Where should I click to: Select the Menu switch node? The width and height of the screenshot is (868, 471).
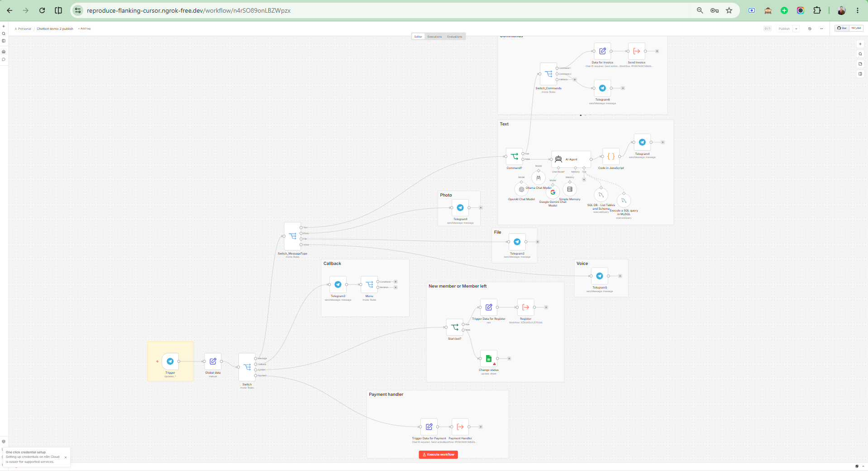pos(369,284)
